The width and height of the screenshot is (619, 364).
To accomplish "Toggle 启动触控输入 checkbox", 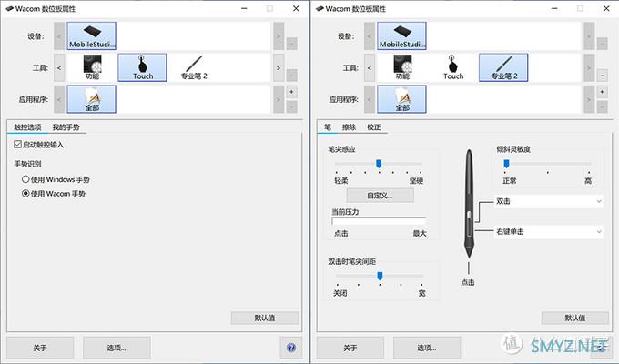I will coord(17,145).
